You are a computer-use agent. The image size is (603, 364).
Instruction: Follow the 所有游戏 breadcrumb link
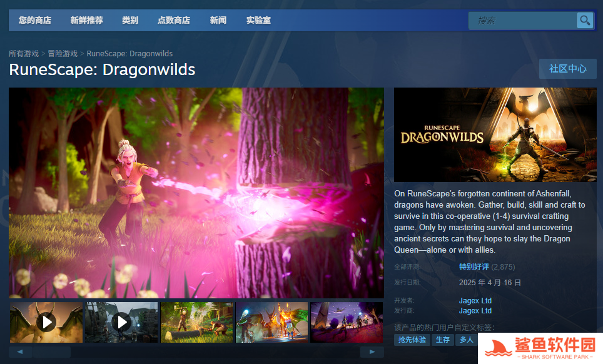coord(24,54)
